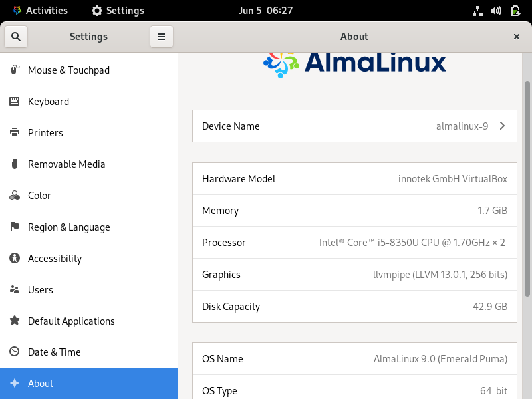Click the Device Name row label

231,126
